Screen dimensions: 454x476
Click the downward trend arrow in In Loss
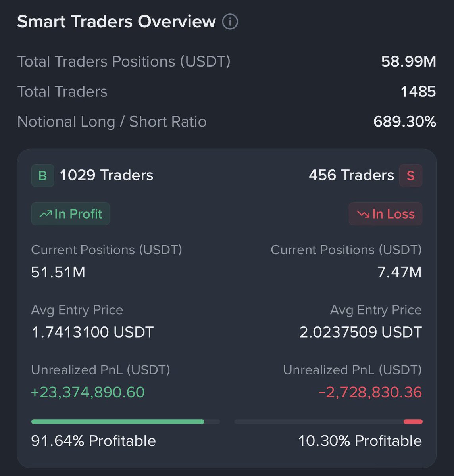tap(363, 214)
